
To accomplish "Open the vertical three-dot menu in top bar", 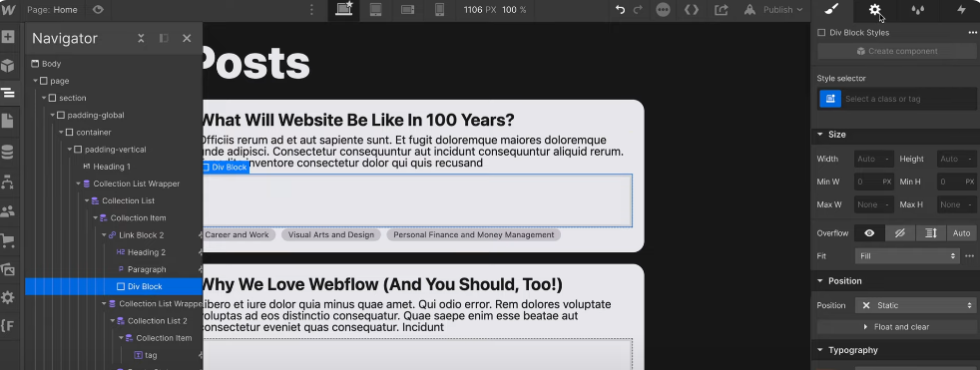I will [312, 10].
